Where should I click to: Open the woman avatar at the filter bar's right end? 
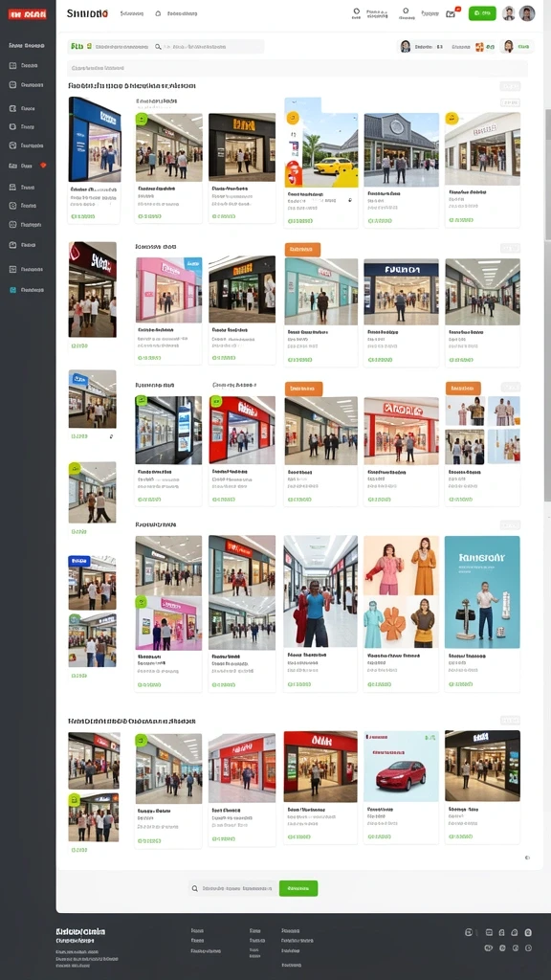click(x=509, y=46)
